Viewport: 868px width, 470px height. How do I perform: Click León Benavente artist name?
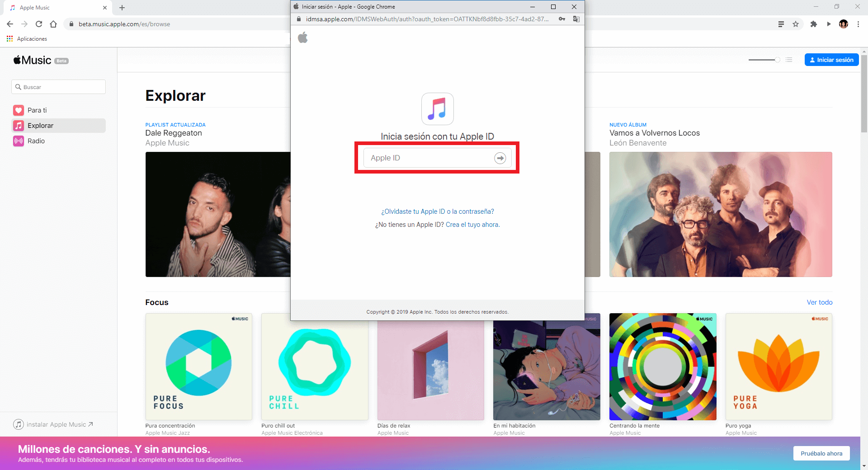point(638,143)
